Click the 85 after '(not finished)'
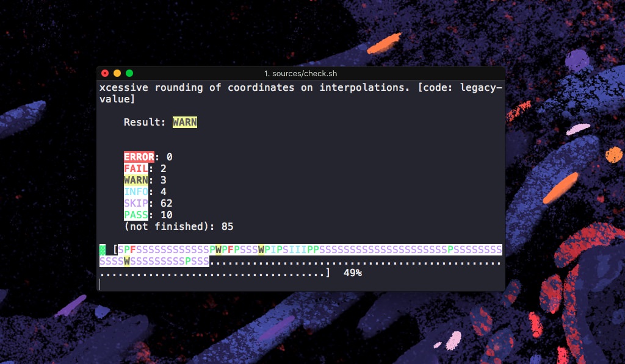 (227, 227)
